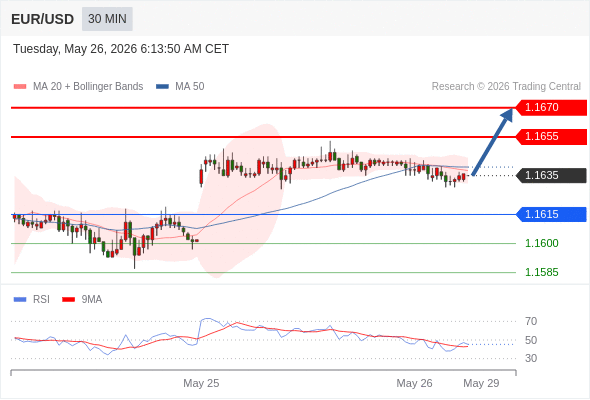The image size is (590, 400).
Task: Click the 'May 25' date axis label
Action: (201, 383)
